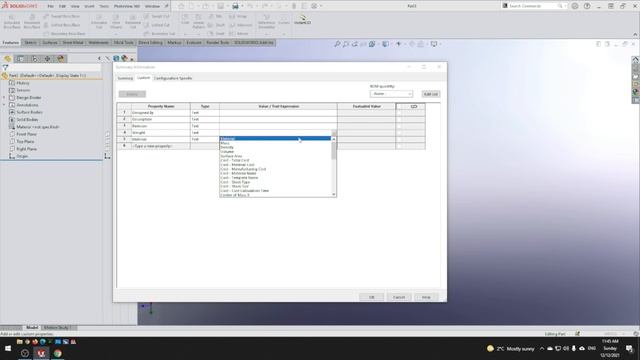The height and width of the screenshot is (360, 640).
Task: Open the Reference Geometry tool
Action: (x=267, y=21)
